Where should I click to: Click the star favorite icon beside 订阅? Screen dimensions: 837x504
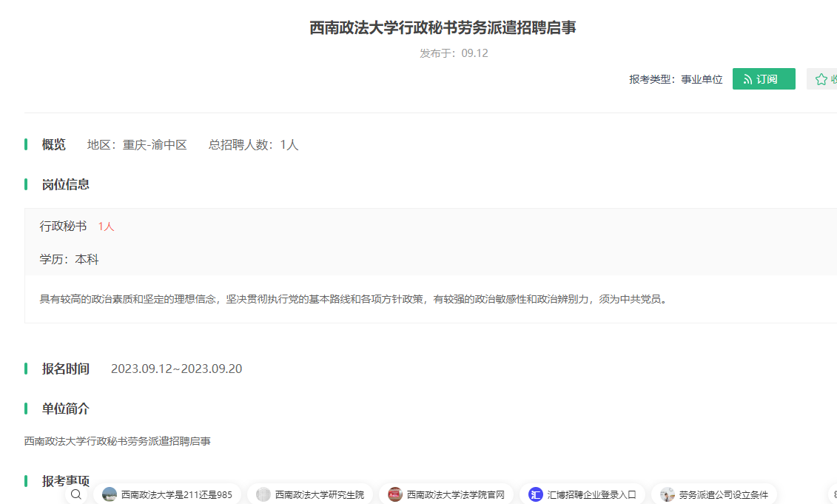pos(821,79)
